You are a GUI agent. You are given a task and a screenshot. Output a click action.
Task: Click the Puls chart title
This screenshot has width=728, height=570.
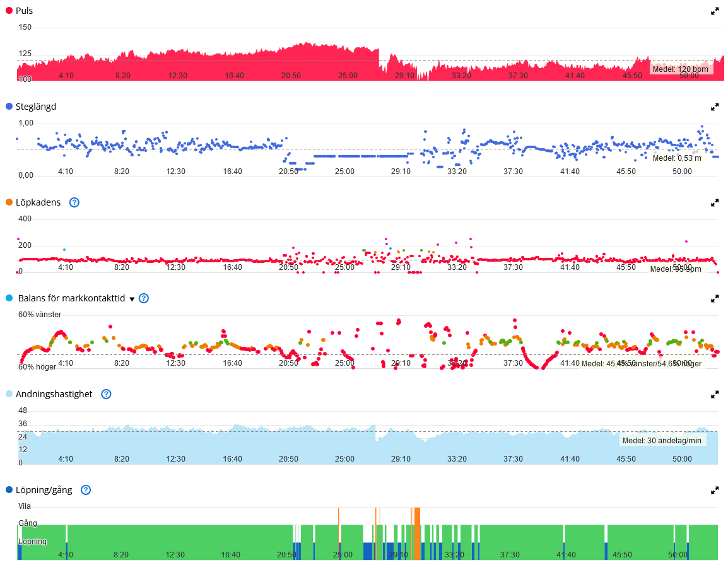coord(24,11)
